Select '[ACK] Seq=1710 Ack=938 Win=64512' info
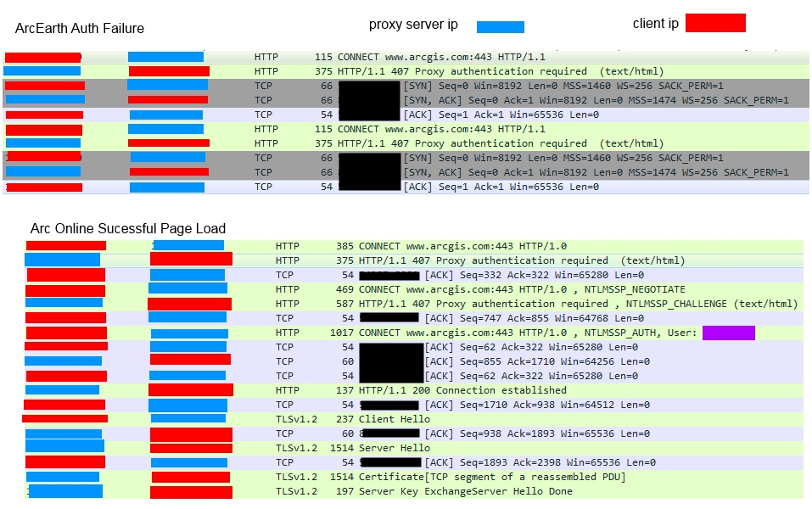 coord(537,405)
